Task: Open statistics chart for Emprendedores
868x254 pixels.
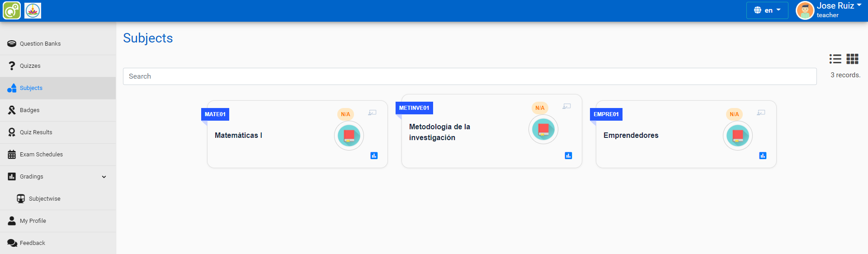Action: [x=763, y=155]
